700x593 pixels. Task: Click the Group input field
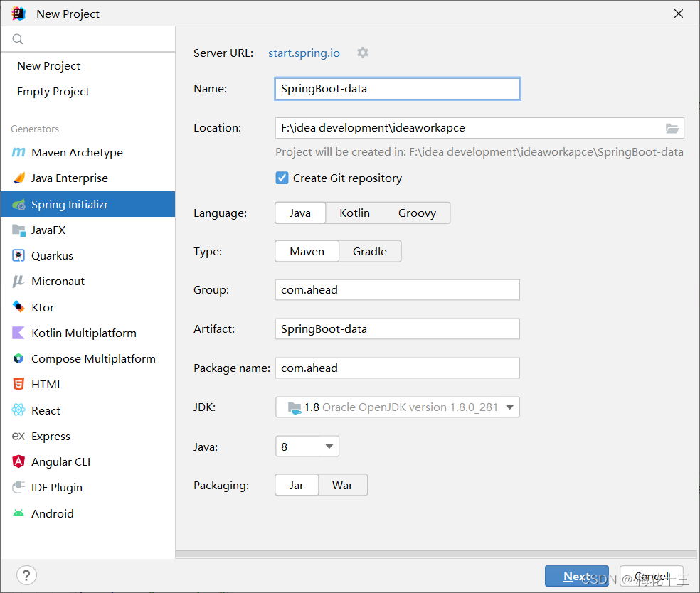point(398,290)
